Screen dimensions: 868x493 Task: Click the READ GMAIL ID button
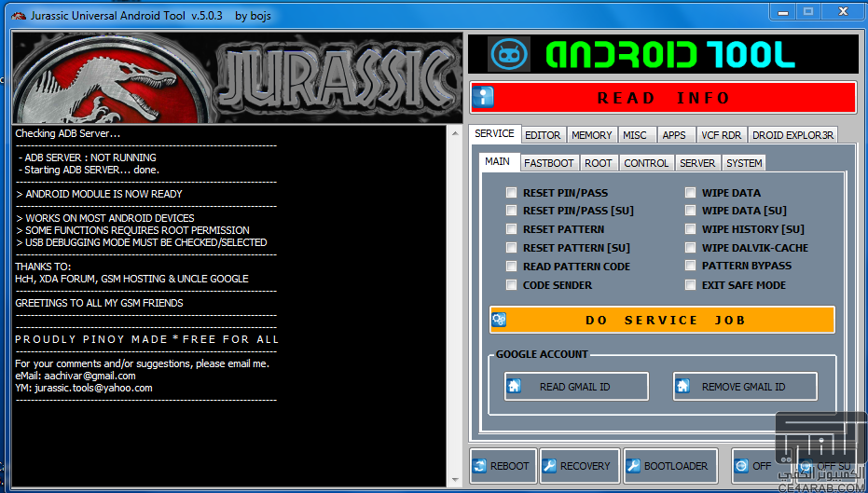point(576,386)
